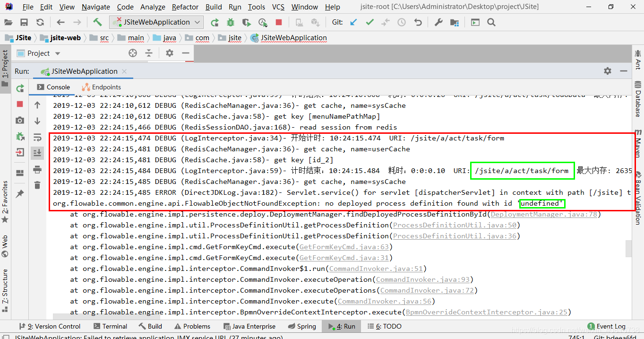Click the red Stop icon in top toolbar
The height and width of the screenshot is (339, 644).
click(x=279, y=22)
